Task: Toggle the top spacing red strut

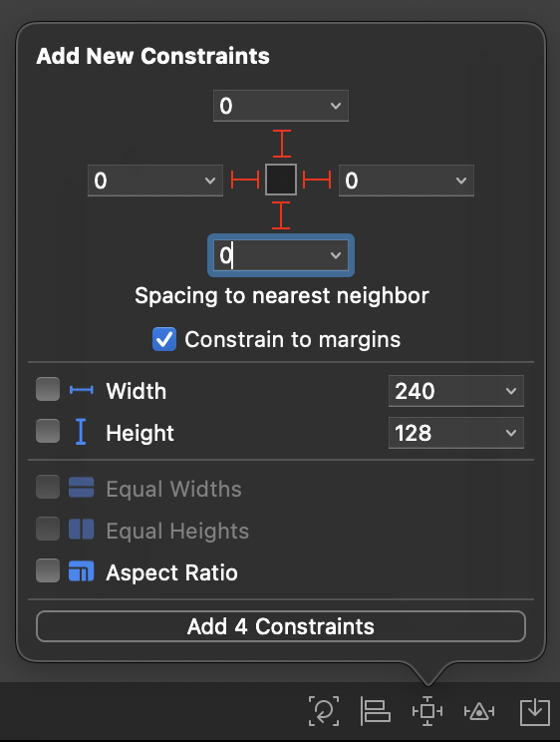Action: click(282, 144)
